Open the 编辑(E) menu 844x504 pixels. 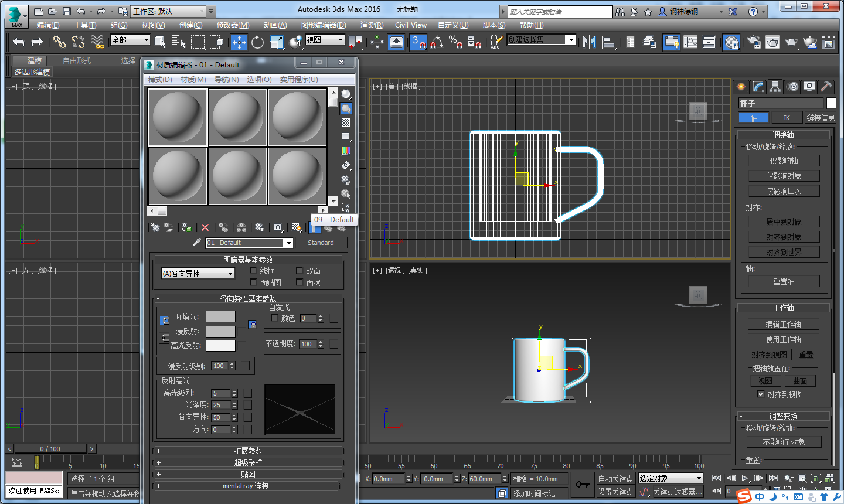[48, 25]
